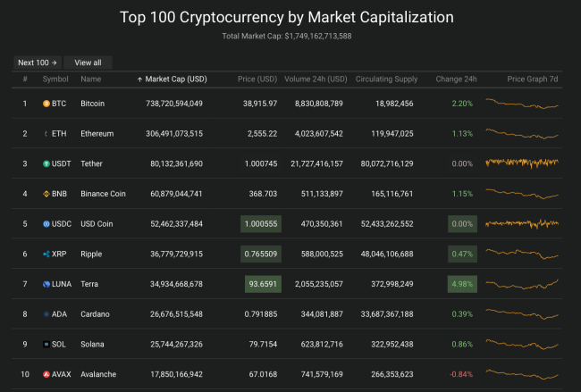
Task: Open the Terra name link
Action: (x=89, y=284)
